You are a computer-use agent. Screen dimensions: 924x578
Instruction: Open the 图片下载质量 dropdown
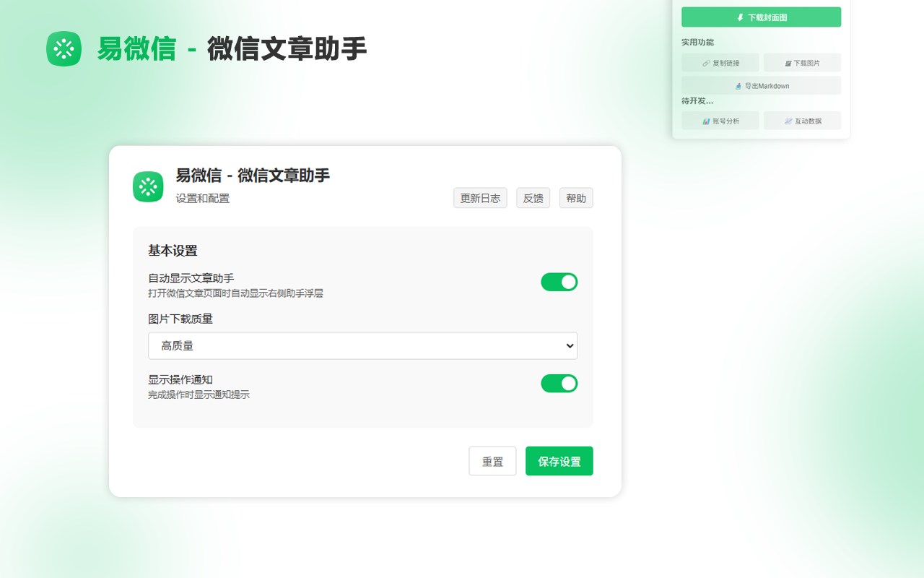tap(362, 346)
